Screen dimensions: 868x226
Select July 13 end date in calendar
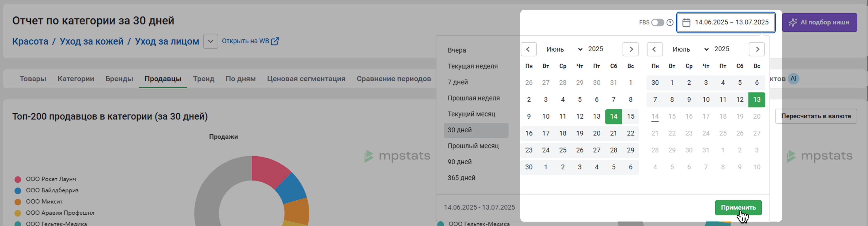pyautogui.click(x=757, y=100)
